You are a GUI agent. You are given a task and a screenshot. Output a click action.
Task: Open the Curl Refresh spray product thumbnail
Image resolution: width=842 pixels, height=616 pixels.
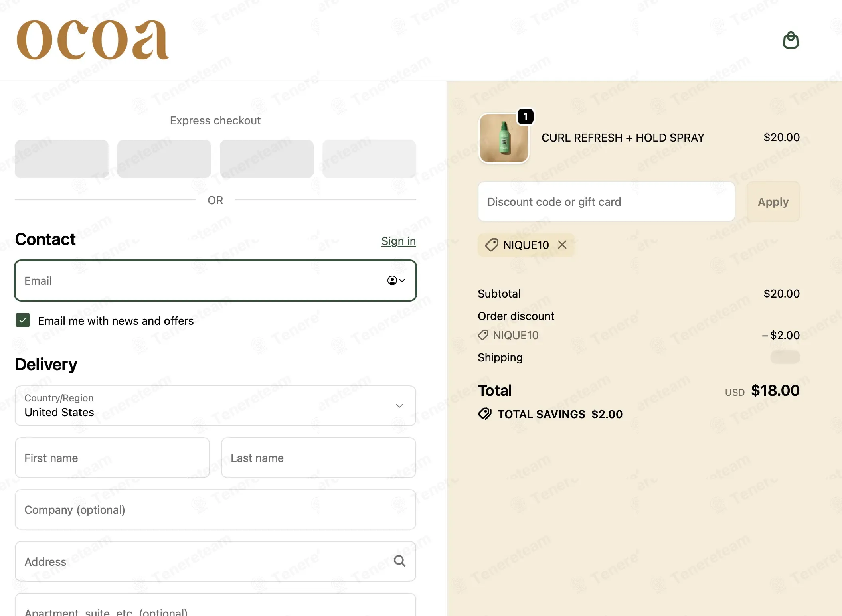point(504,138)
